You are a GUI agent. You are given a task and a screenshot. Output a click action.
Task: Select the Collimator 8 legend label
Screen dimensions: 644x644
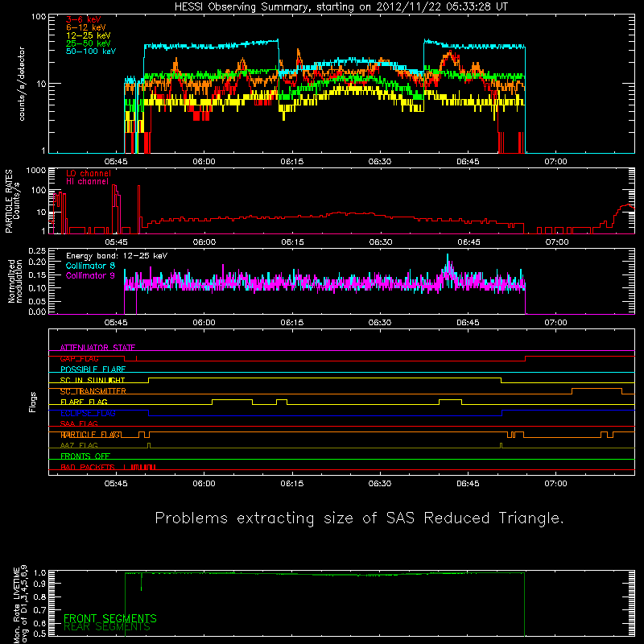pyautogui.click(x=90, y=266)
